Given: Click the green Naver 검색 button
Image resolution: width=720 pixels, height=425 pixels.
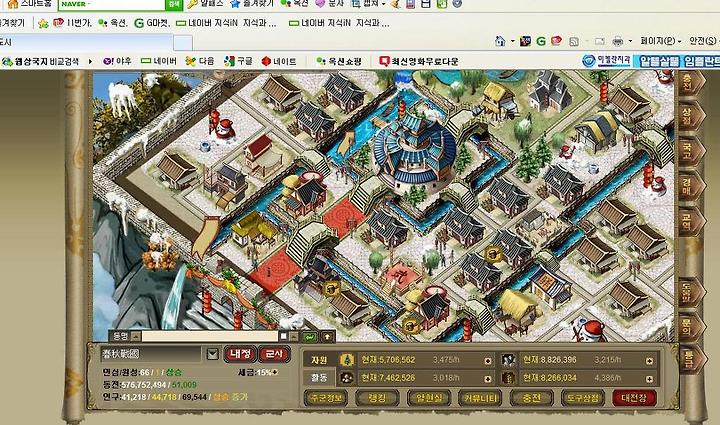Looking at the screenshot, I should click(x=174, y=4).
